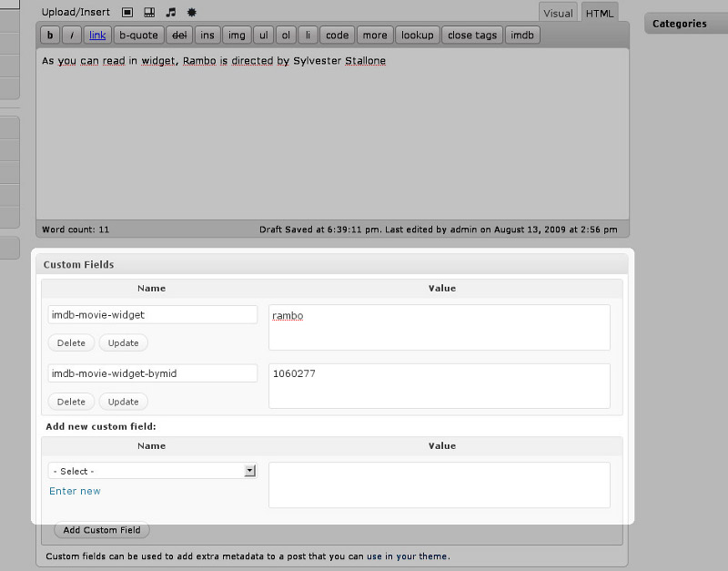The width and height of the screenshot is (728, 571).
Task: Insert a more tag with the more button
Action: click(x=375, y=36)
